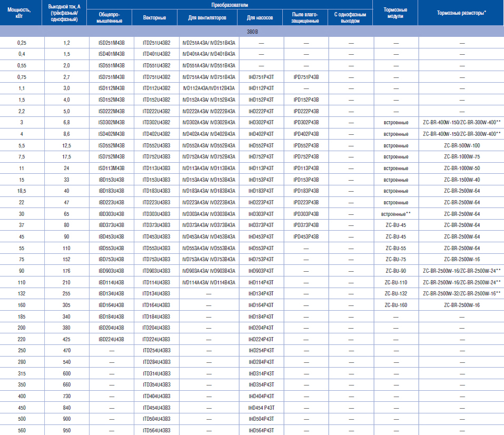This screenshot has width=504, height=435.
Task: Click the "Выходной ток, А" column header
Action: click(64, 13)
